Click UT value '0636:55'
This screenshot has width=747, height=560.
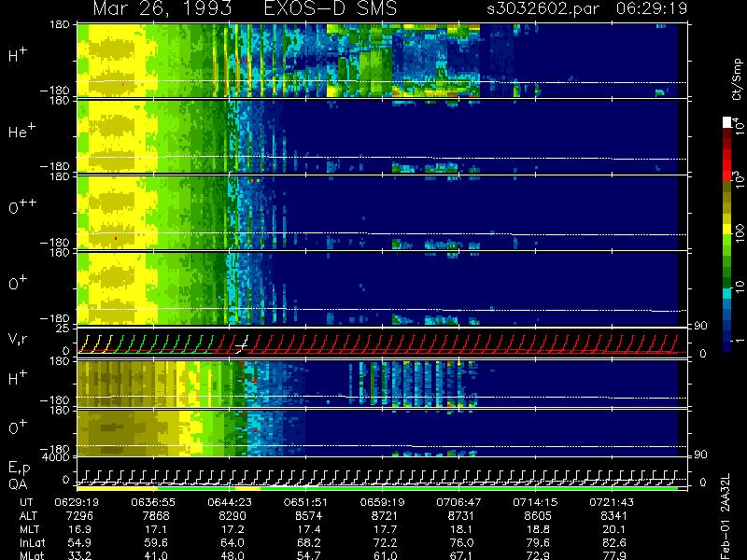tap(153, 502)
